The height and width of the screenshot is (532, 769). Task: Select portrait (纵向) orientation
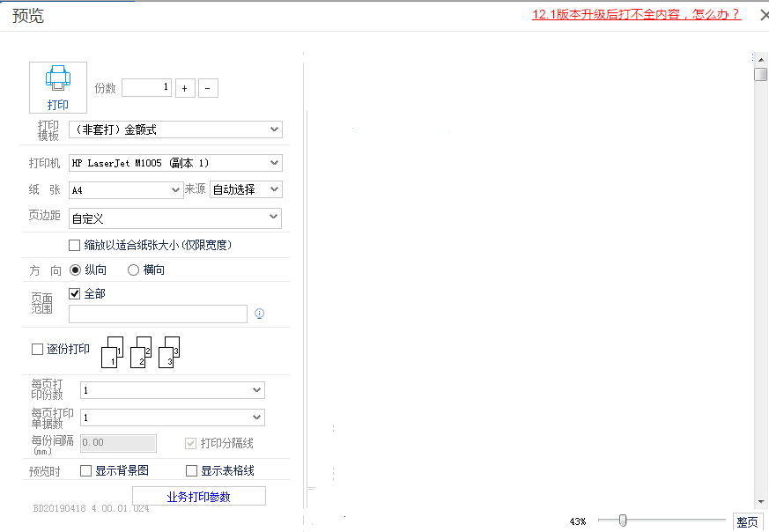tap(75, 270)
